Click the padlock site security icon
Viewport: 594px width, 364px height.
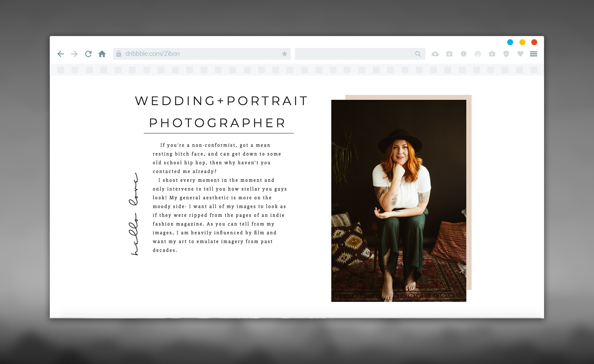(x=118, y=54)
